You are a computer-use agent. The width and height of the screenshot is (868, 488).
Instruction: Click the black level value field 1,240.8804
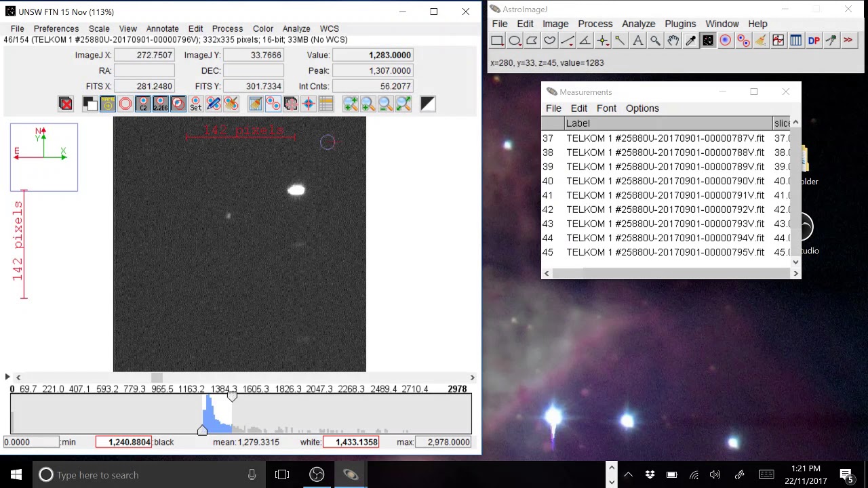(x=123, y=442)
